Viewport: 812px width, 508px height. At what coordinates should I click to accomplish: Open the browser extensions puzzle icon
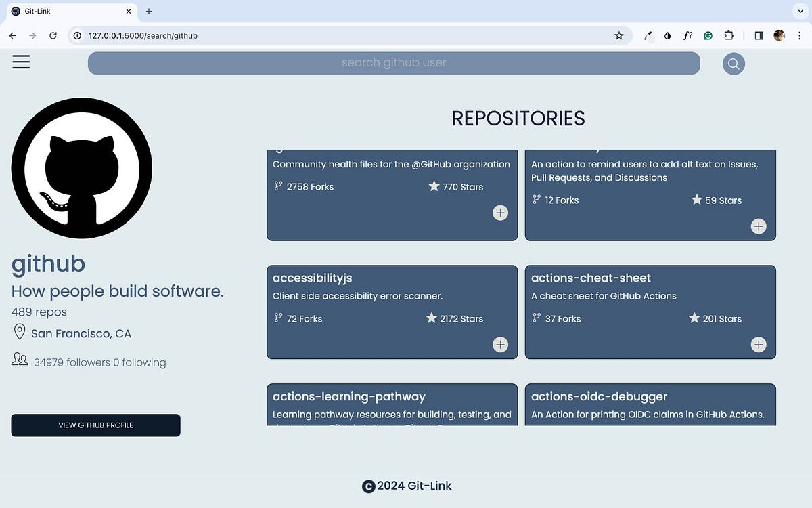point(729,35)
